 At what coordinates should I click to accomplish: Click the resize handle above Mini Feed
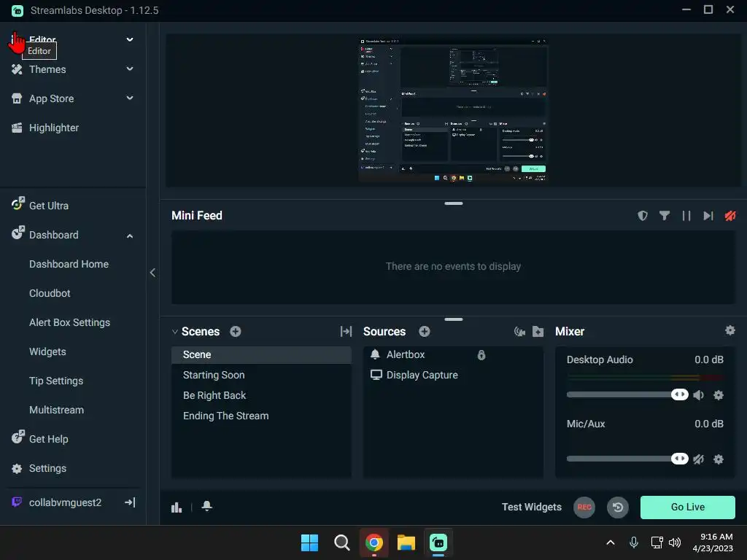(454, 203)
